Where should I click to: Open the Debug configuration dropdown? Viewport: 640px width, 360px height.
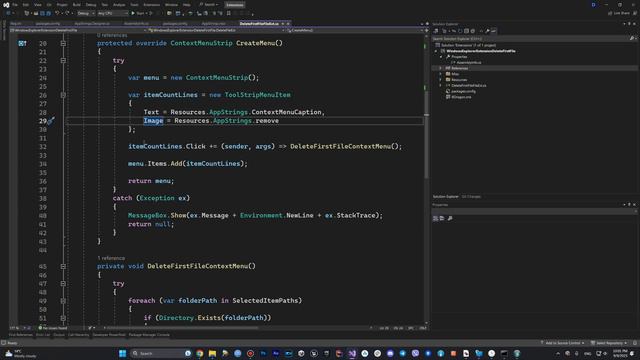[x=86, y=13]
